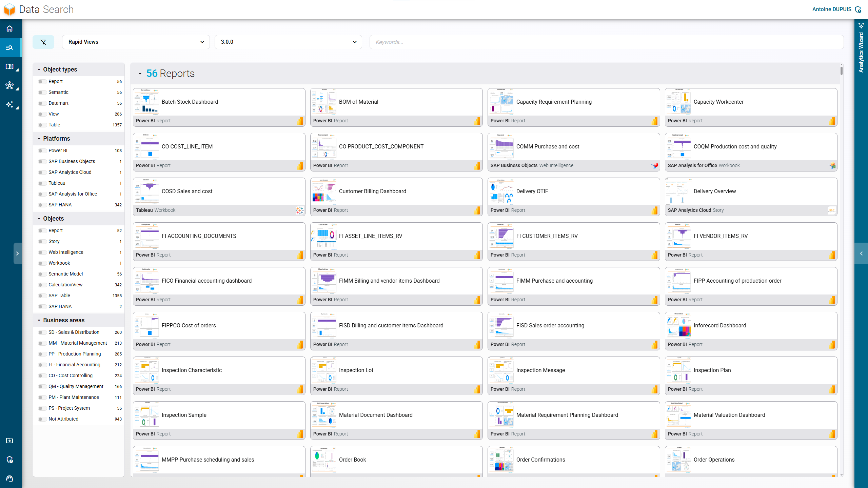The height and width of the screenshot is (488, 868).
Task: Toggle the SAP HANA platform filter
Action: pos(42,205)
